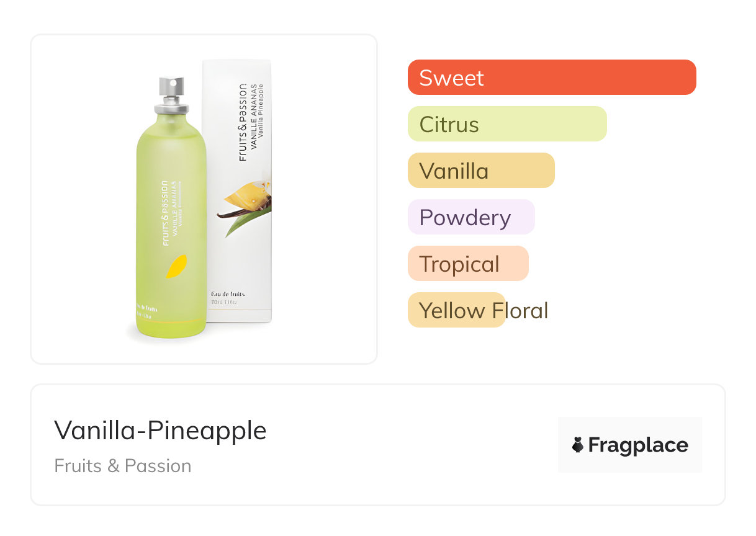Choose the Vanilla accord bar
The height and width of the screenshot is (536, 756).
click(x=480, y=171)
